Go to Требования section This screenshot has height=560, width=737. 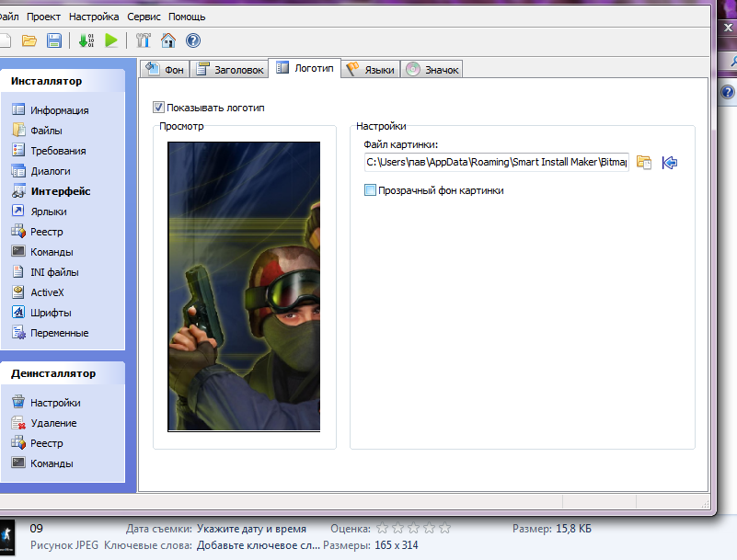click(x=50, y=150)
